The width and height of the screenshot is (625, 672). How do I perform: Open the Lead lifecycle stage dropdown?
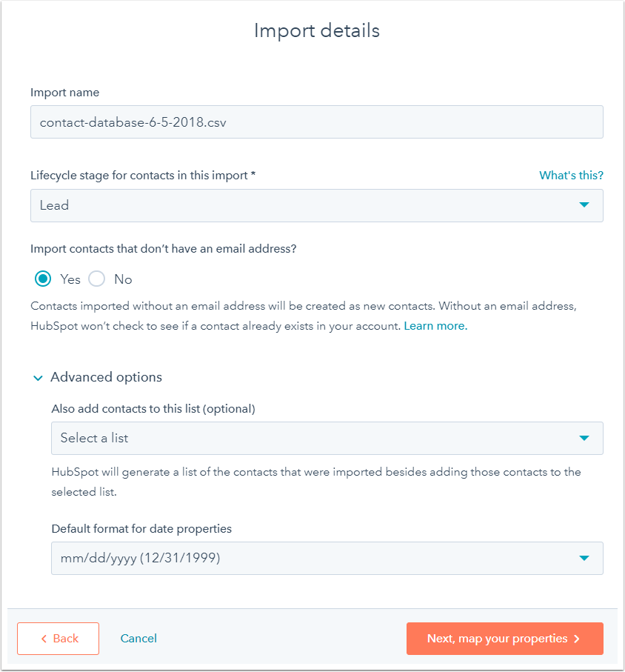[316, 205]
